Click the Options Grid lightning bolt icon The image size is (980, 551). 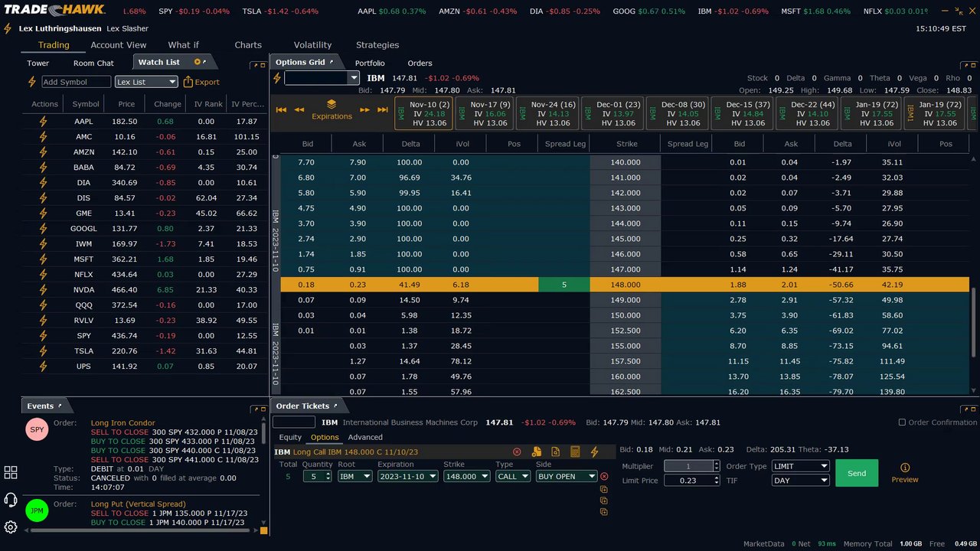tap(277, 78)
